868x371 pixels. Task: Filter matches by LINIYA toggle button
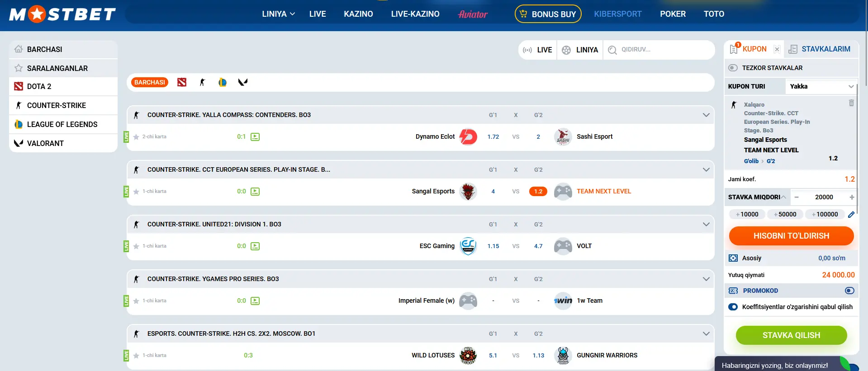(580, 50)
